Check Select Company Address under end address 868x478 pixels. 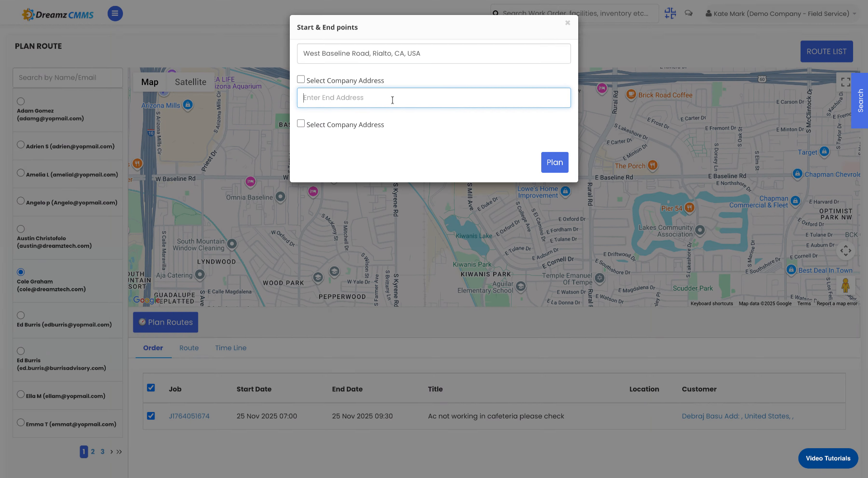pos(301,123)
